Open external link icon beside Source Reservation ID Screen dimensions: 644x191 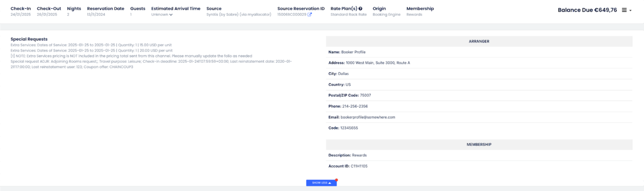310,14
